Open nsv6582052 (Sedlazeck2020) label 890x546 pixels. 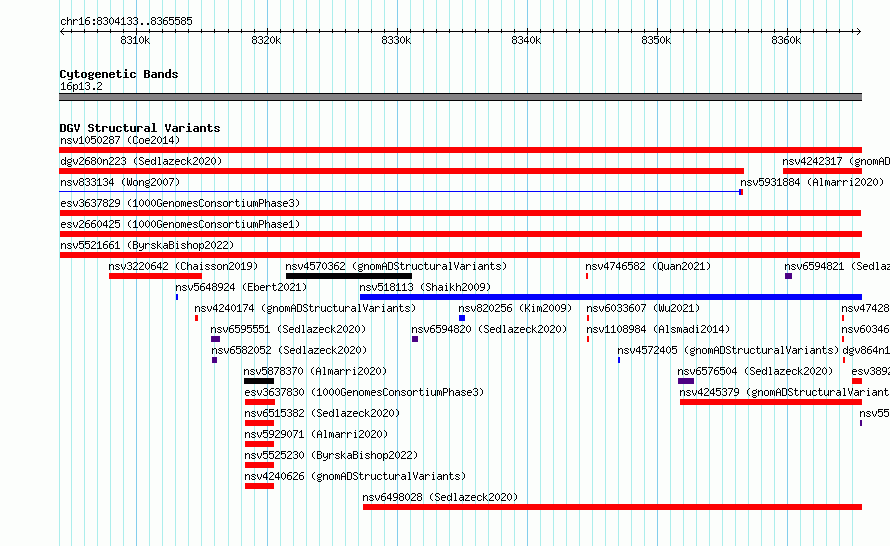(x=289, y=350)
